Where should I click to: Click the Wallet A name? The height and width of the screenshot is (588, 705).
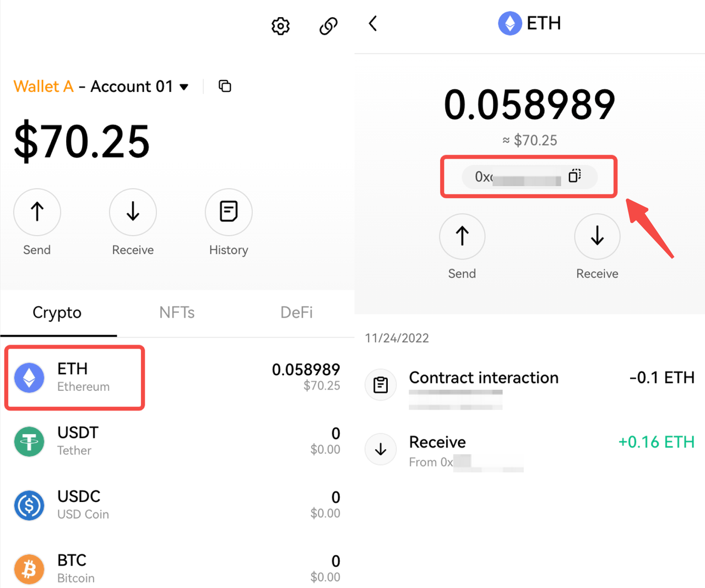pyautogui.click(x=44, y=87)
